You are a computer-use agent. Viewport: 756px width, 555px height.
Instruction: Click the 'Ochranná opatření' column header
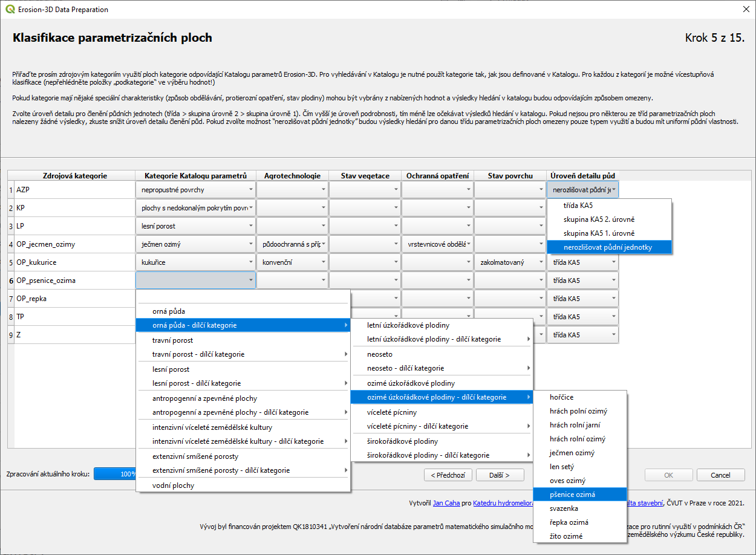click(438, 176)
